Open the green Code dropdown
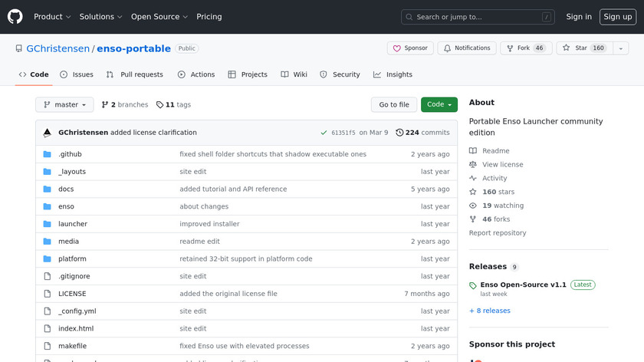The width and height of the screenshot is (644, 362). point(439,105)
